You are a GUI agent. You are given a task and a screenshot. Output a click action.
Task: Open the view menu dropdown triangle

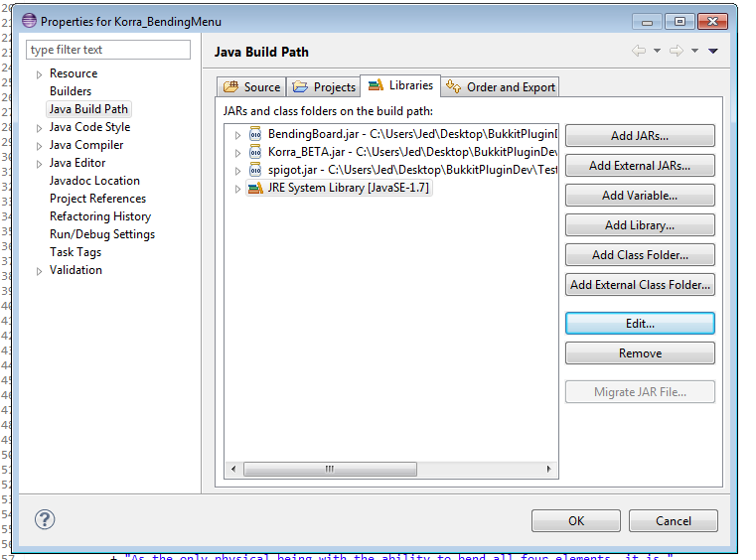click(x=713, y=51)
